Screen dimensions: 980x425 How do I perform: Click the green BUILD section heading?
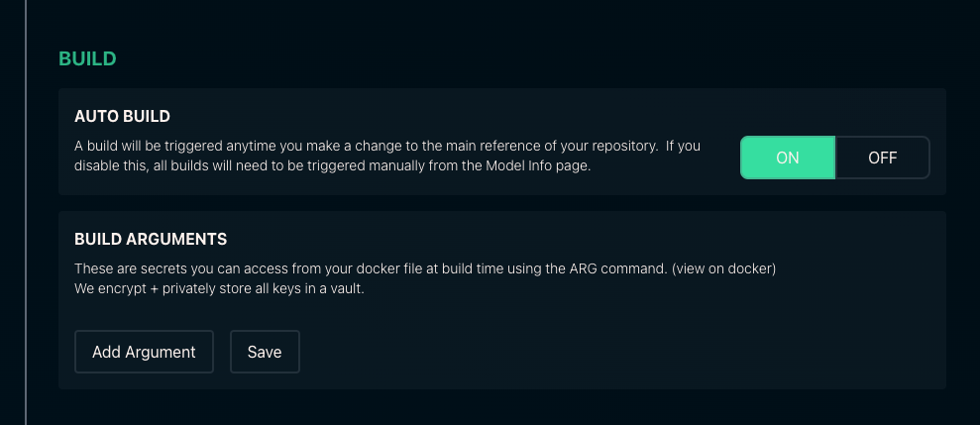(87, 58)
